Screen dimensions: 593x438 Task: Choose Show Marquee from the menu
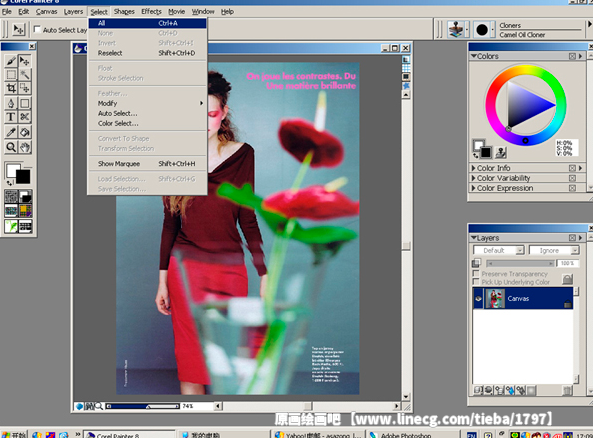147,164
